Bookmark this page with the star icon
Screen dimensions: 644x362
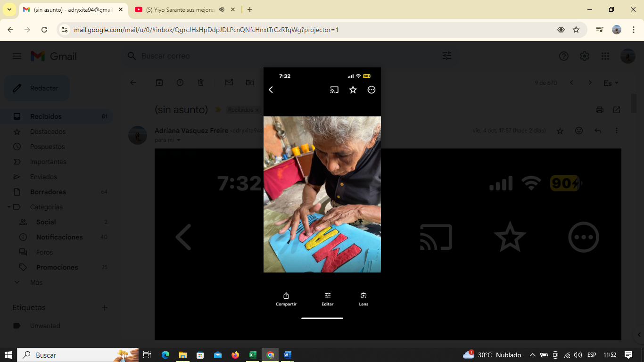coord(576,30)
